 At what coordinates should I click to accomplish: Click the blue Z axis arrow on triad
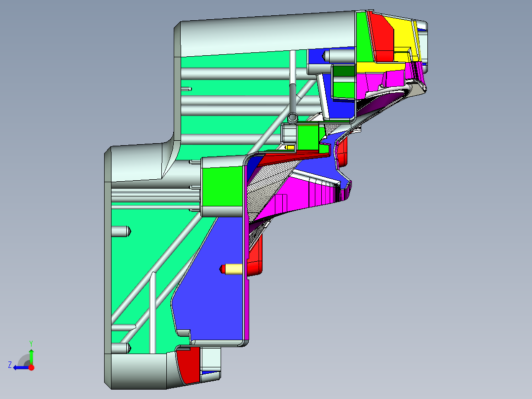pyautogui.click(x=20, y=367)
